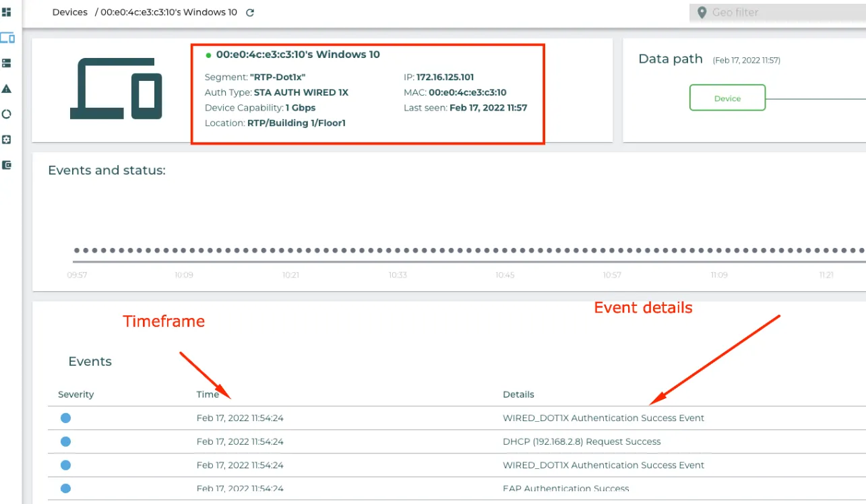Image resolution: width=866 pixels, height=504 pixels.
Task: Select the 09:57 label on the timeline
Action: pos(78,275)
